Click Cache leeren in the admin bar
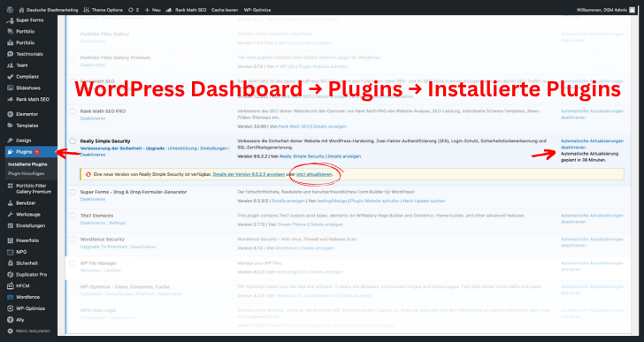Image resolution: width=644 pixels, height=342 pixels. [225, 10]
